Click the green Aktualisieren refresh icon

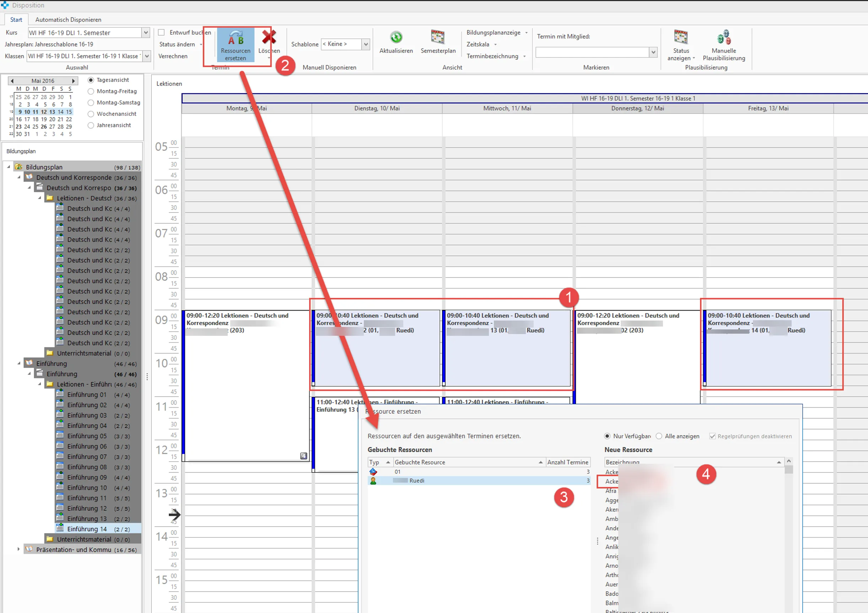coord(396,37)
